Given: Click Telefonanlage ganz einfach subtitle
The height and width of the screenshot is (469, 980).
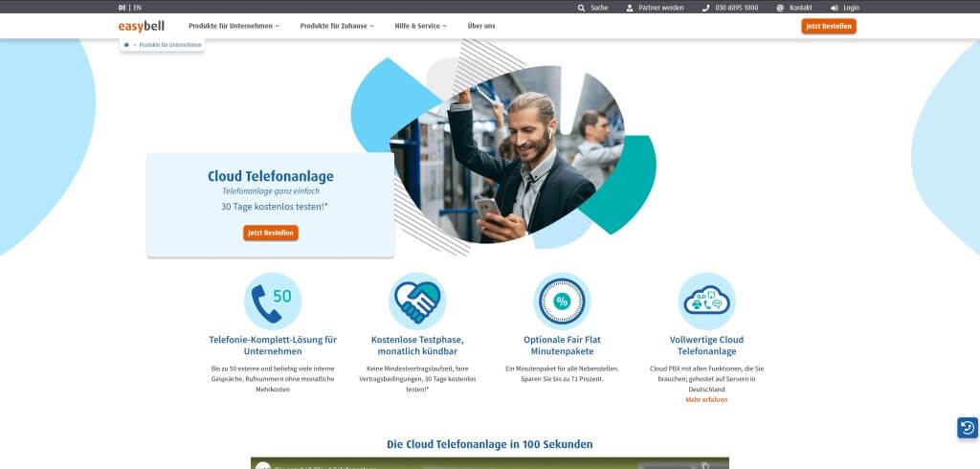Looking at the screenshot, I should (x=271, y=191).
